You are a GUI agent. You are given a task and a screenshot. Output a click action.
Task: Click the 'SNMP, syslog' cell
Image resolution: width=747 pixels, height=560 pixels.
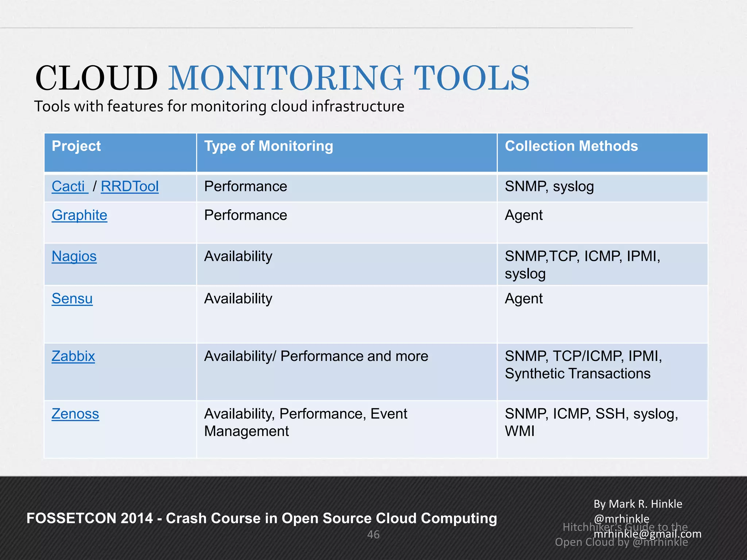pyautogui.click(x=603, y=188)
